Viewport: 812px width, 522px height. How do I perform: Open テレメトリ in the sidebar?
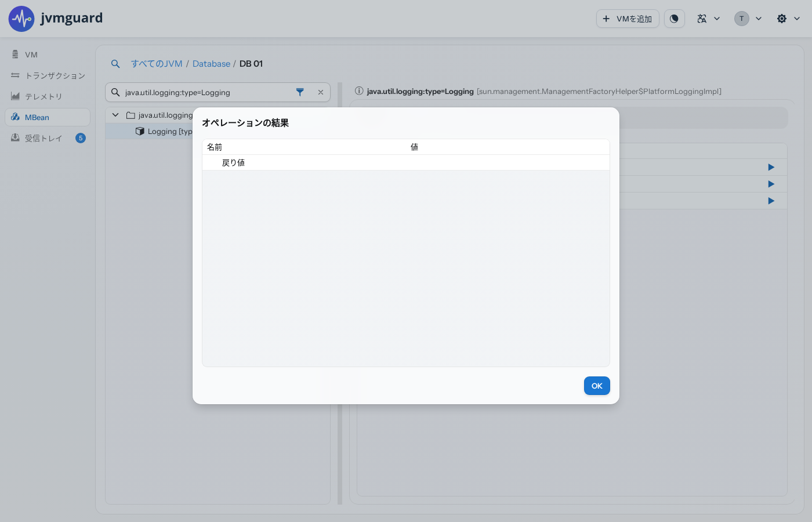click(x=48, y=96)
